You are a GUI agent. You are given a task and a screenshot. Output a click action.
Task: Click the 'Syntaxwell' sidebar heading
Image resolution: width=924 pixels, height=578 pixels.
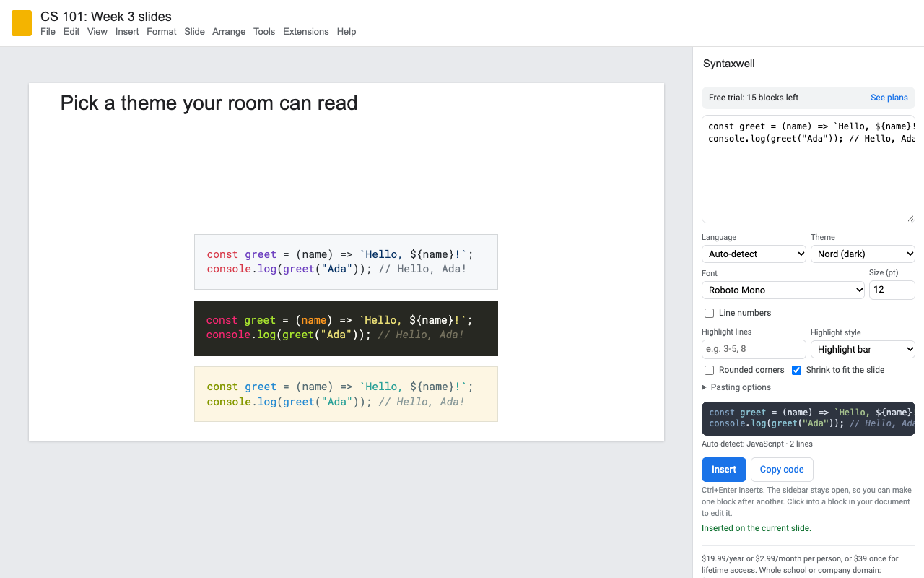729,64
